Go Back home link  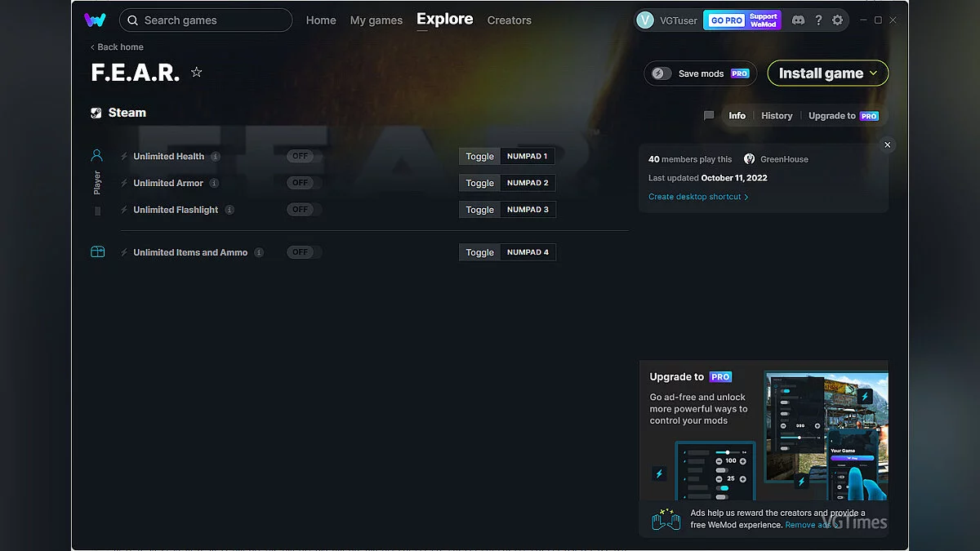117,47
